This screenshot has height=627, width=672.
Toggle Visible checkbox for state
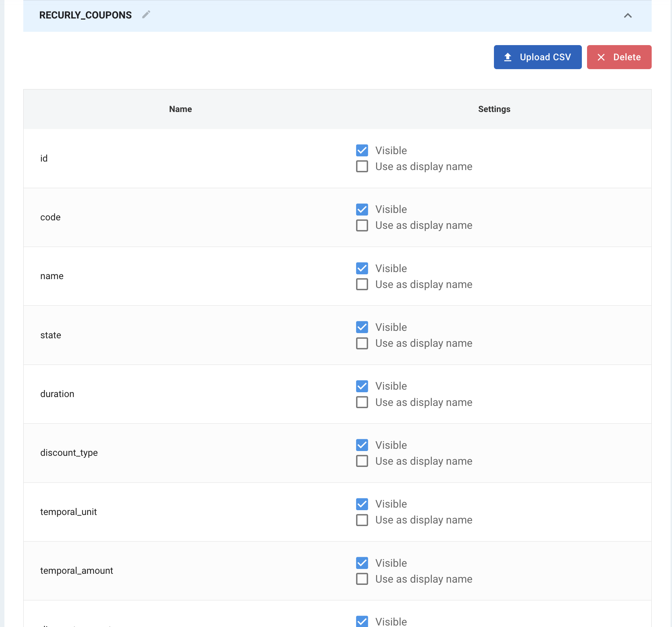tap(362, 327)
